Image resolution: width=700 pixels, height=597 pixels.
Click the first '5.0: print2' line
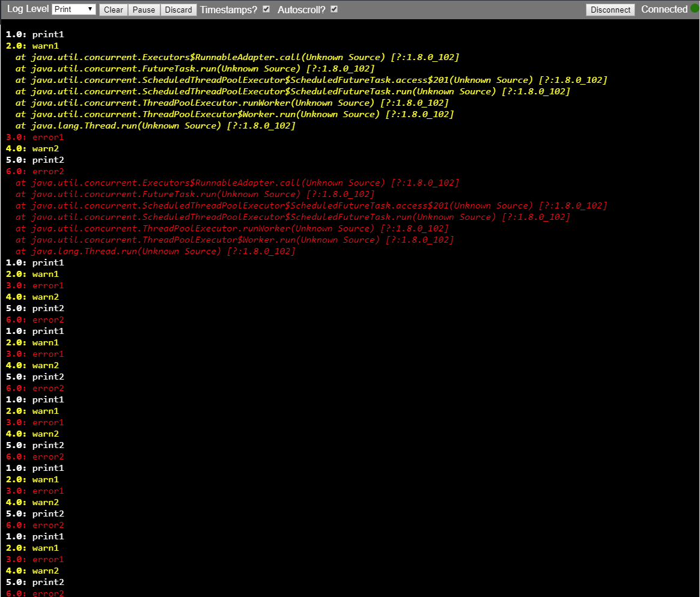point(35,160)
